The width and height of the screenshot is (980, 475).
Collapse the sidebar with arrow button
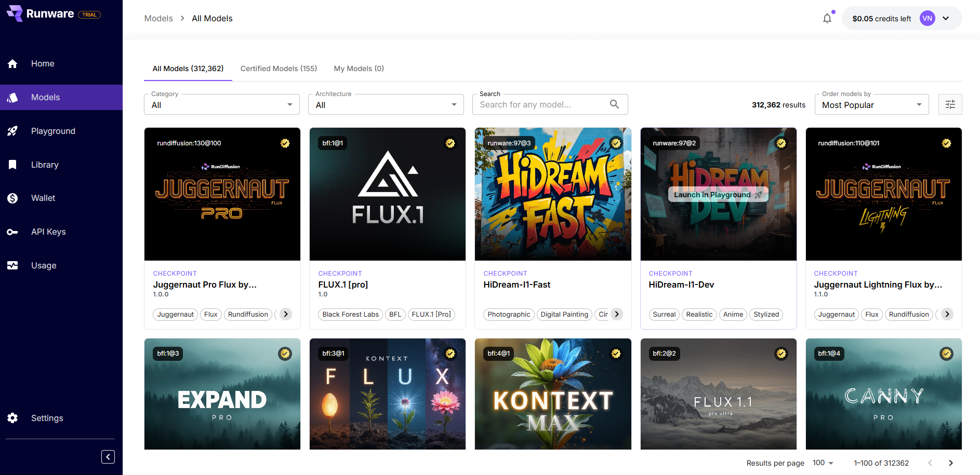tap(108, 457)
